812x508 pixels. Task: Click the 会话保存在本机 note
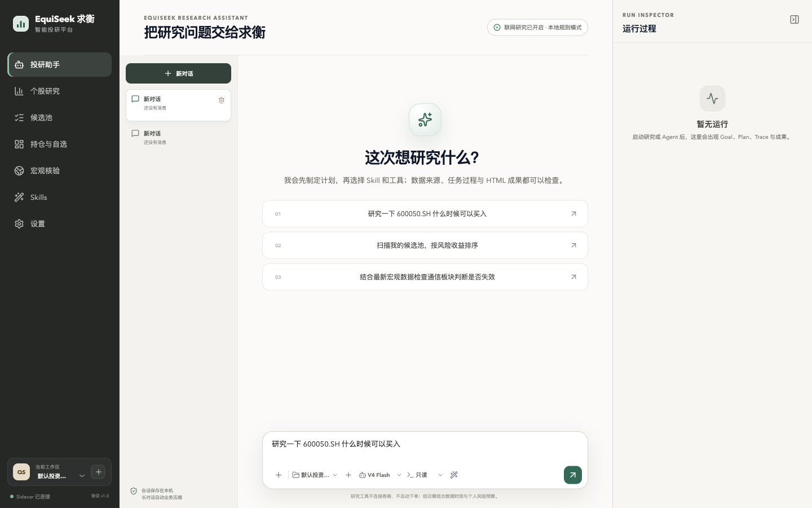(x=157, y=491)
